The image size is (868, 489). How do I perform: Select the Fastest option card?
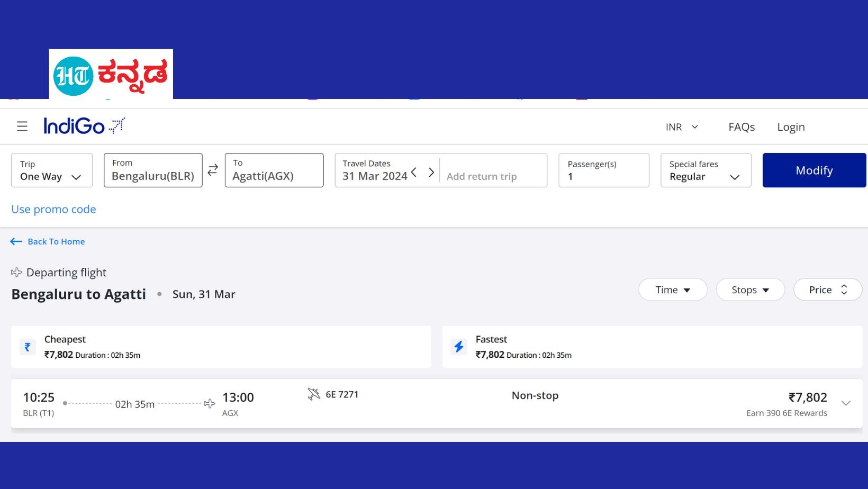click(x=652, y=347)
